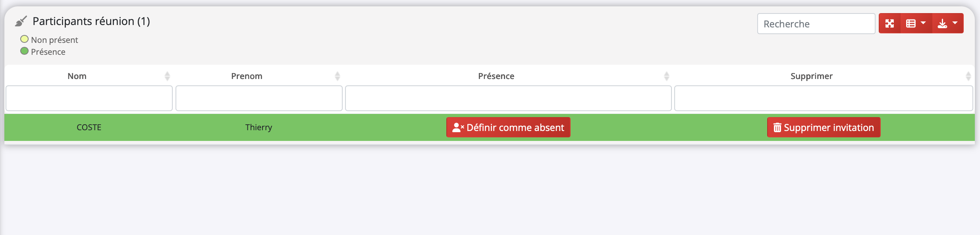Image resolution: width=980 pixels, height=235 pixels.
Task: Select the COSTE name cell
Action: 89,127
